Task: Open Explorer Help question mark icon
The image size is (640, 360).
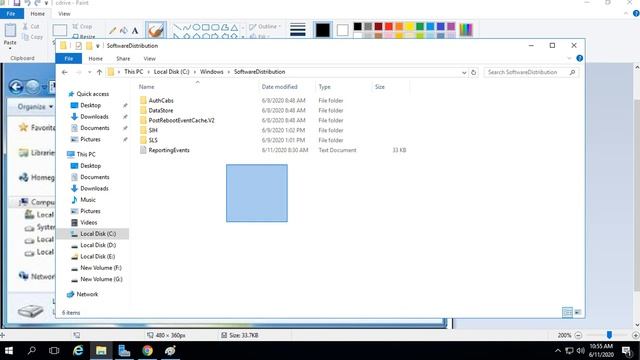Action: click(x=579, y=58)
